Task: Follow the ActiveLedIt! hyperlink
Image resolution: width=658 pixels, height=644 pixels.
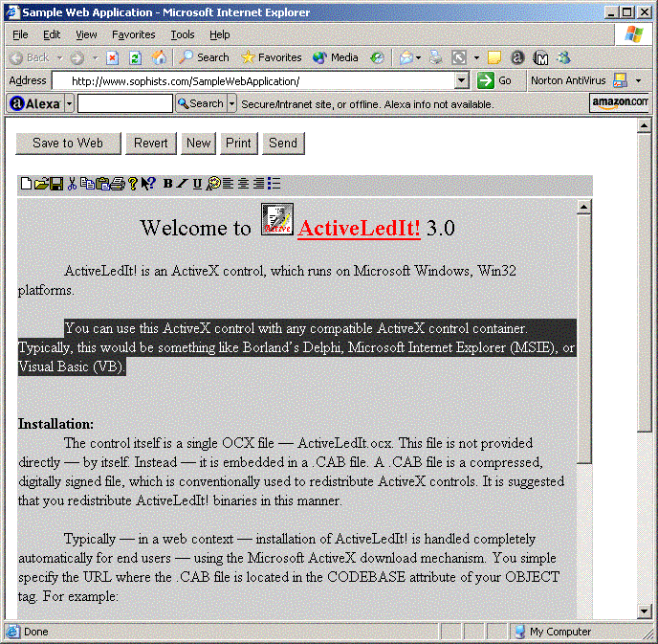Action: click(x=359, y=228)
